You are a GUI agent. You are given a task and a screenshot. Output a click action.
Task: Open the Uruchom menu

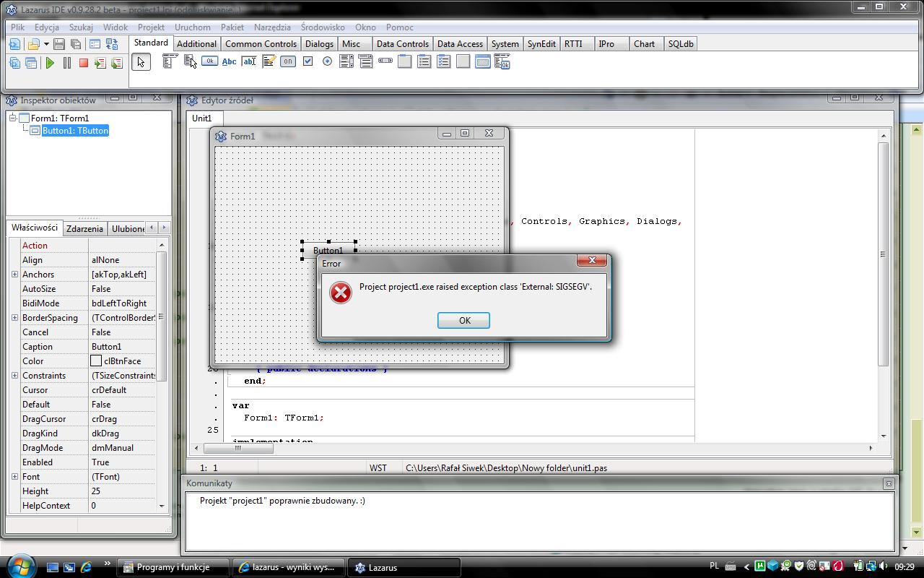tap(193, 27)
